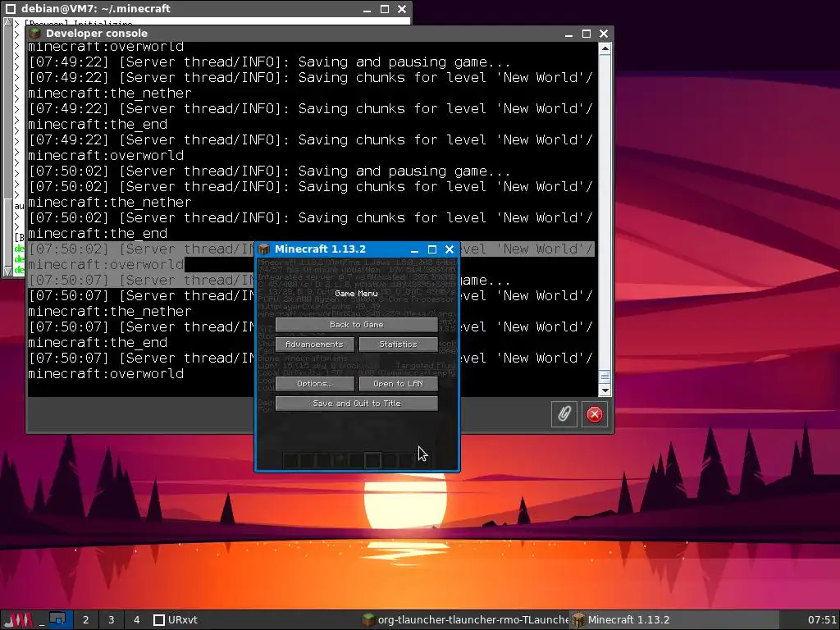Click Save and Quit to Title
Viewport: 840px width, 630px height.
pos(356,404)
